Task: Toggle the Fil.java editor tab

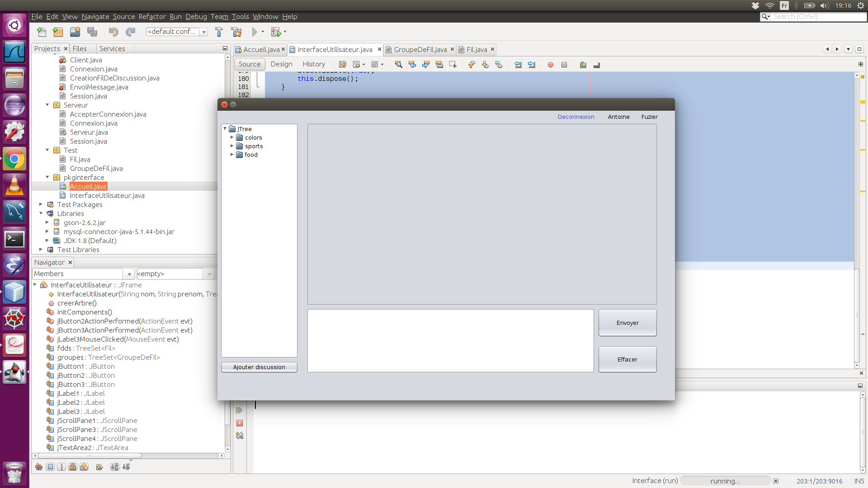Action: coord(475,49)
